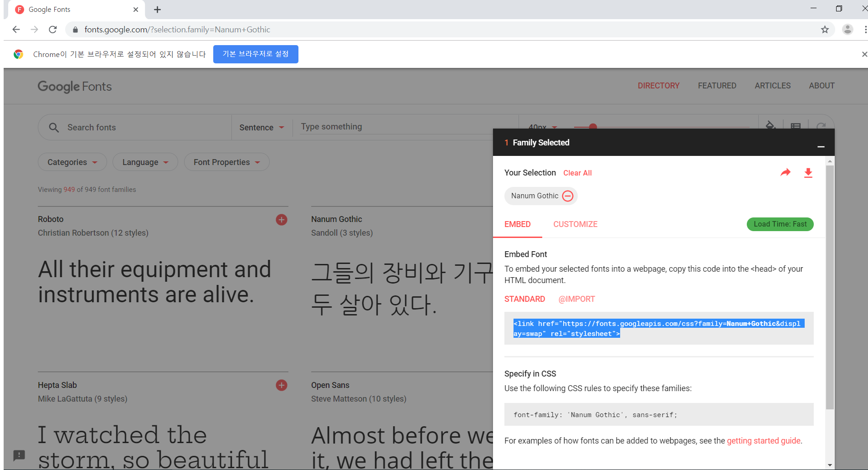Click the Google Fonts logo

pos(75,86)
